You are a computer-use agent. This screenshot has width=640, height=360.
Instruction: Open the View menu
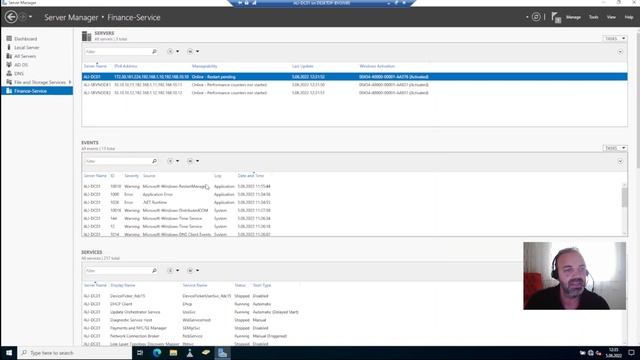click(611, 17)
